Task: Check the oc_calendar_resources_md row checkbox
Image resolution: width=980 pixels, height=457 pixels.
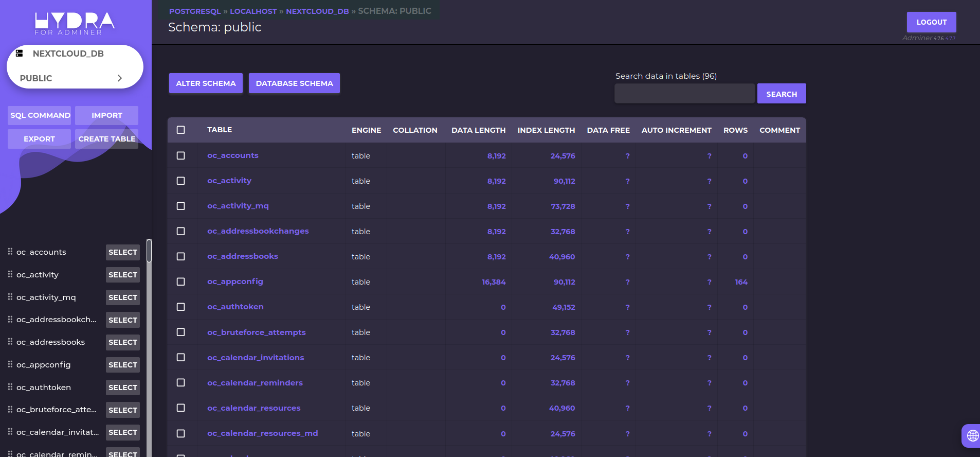Action: click(180, 433)
